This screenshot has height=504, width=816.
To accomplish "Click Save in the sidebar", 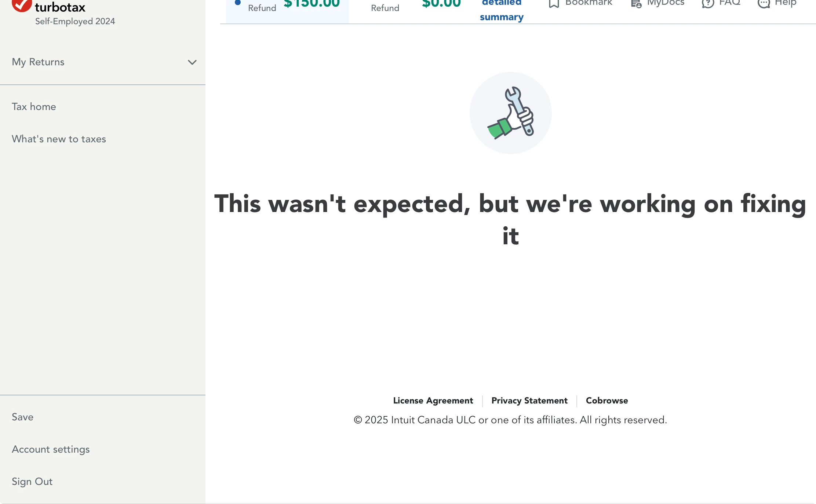I will click(23, 417).
